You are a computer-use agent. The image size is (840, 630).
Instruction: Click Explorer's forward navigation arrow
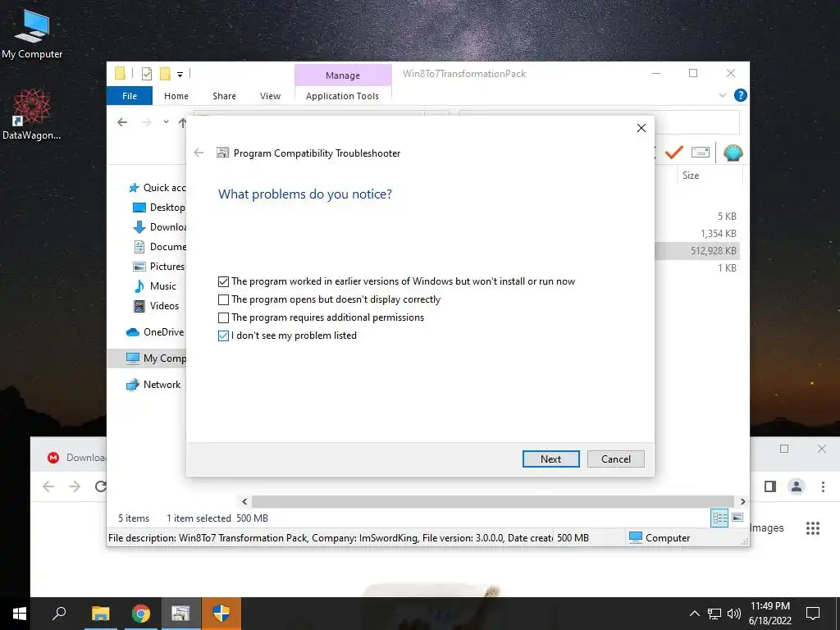146,122
